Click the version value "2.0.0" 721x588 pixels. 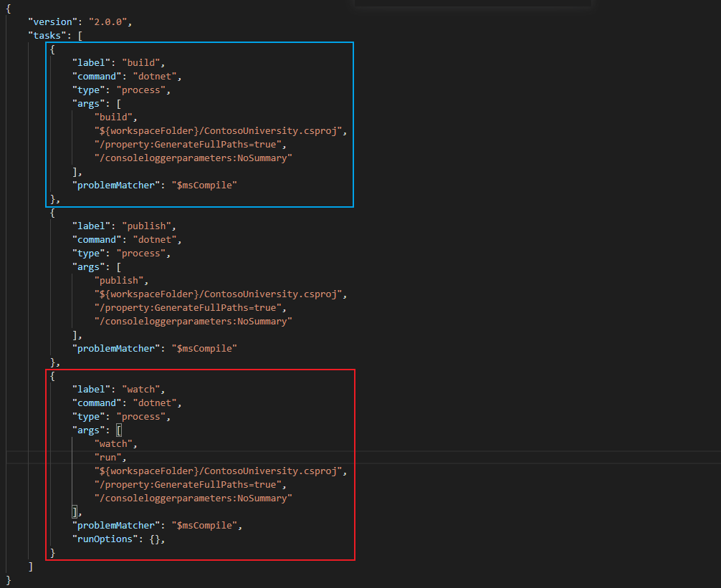tap(109, 21)
